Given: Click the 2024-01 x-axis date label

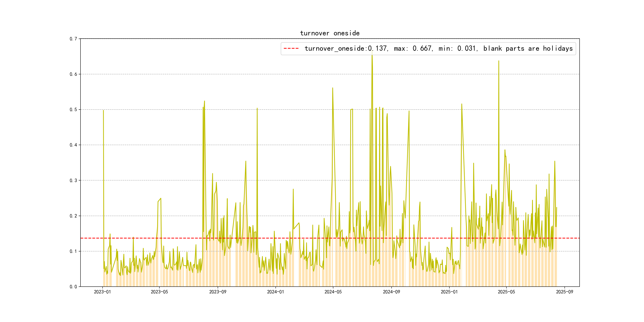Looking at the screenshot, I should pyautogui.click(x=275, y=292).
